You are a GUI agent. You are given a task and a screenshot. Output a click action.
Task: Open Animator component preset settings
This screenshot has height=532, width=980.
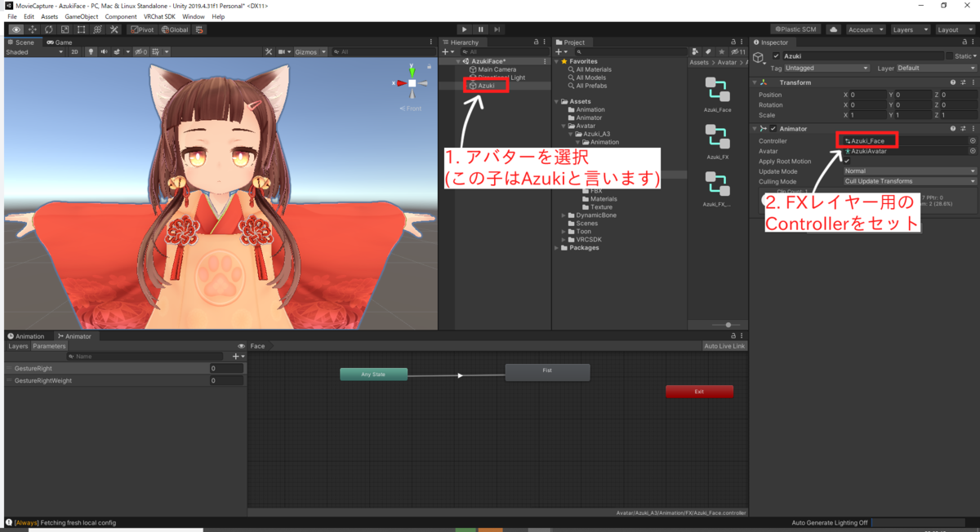963,128
